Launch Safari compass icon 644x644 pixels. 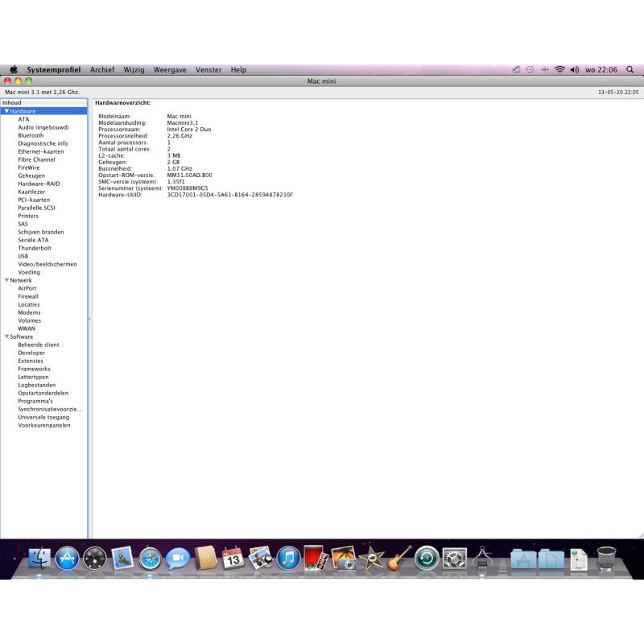tap(150, 559)
